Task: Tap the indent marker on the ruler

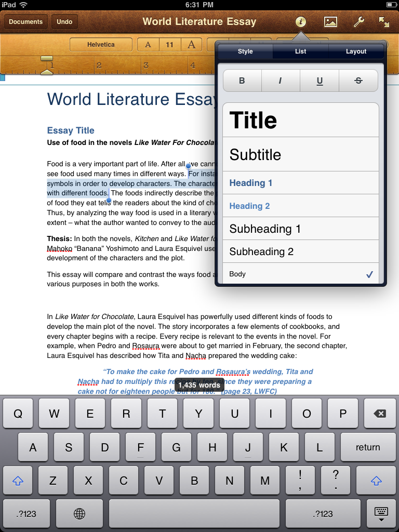Action: pos(47,65)
